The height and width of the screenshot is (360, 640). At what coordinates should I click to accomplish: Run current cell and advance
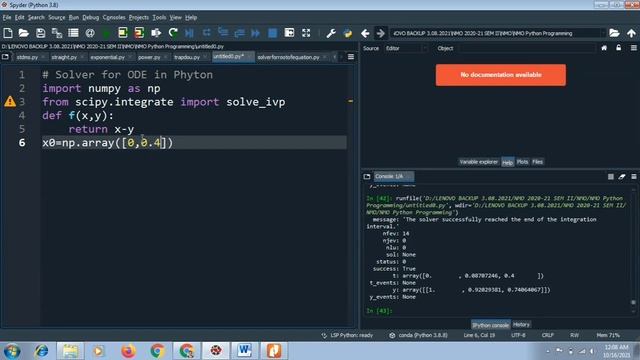click(x=139, y=33)
